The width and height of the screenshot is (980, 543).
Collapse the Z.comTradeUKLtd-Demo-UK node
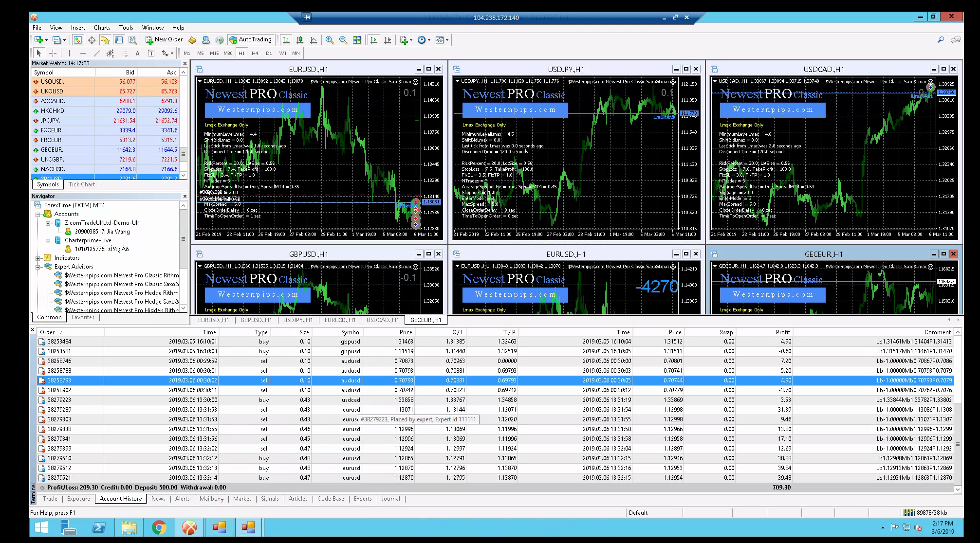(48, 223)
